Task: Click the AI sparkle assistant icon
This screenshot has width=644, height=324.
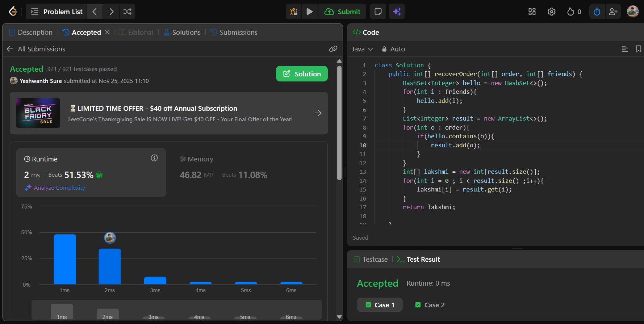Action: pyautogui.click(x=397, y=12)
